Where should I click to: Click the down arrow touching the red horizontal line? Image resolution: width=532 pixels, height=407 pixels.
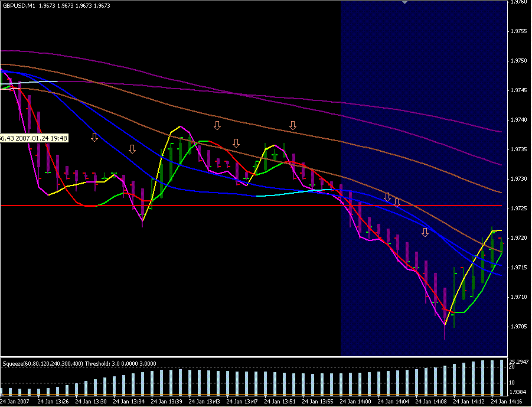(x=397, y=203)
